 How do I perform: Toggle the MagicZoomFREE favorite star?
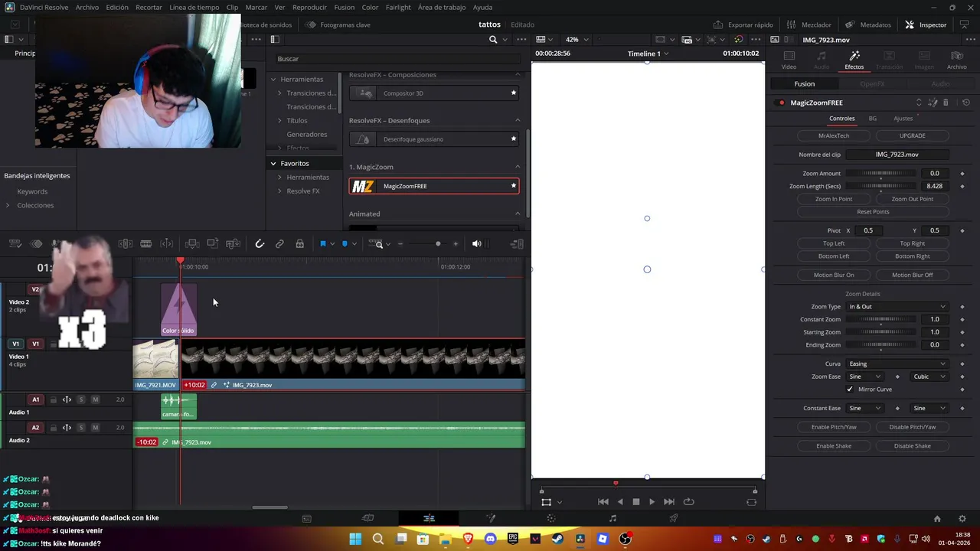click(x=514, y=186)
